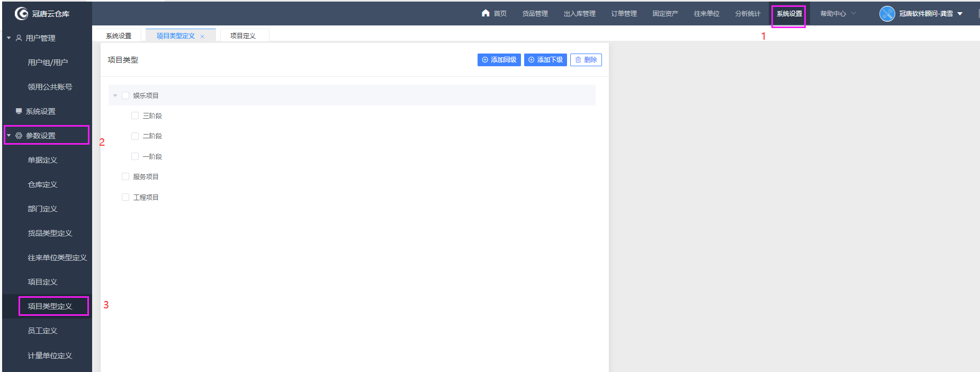
Task: Open 单据定义 in sidebar
Action: [42, 160]
